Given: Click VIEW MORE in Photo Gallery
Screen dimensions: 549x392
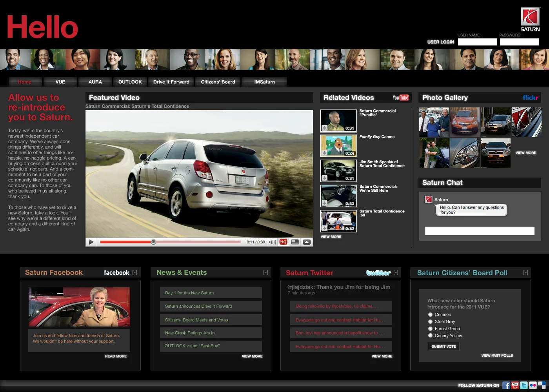Looking at the screenshot, I should pyautogui.click(x=526, y=153).
